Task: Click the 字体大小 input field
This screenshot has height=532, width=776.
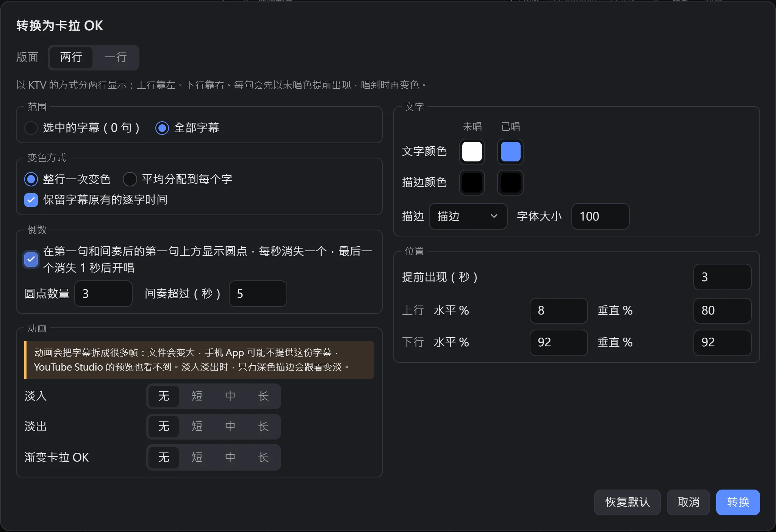Action: (601, 216)
